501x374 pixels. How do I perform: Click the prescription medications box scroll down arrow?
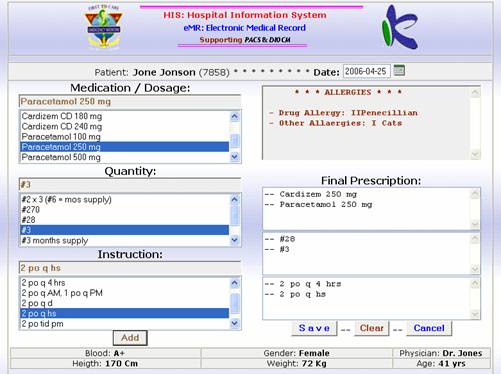(x=475, y=224)
